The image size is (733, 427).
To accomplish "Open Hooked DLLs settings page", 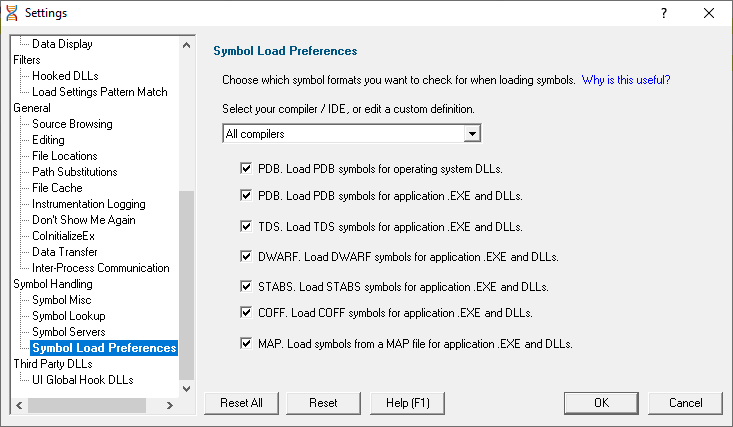I will coord(65,76).
